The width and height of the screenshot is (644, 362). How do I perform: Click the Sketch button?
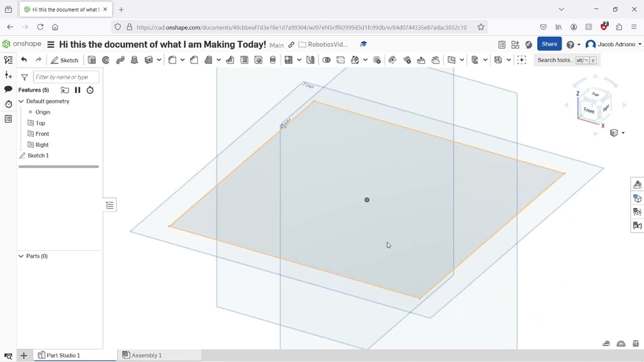(x=64, y=60)
